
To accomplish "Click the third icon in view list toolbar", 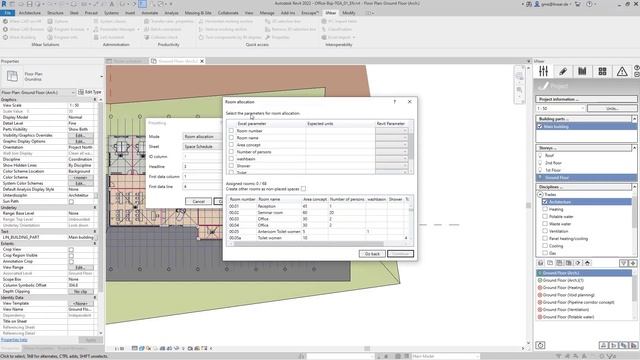I will click(x=559, y=263).
